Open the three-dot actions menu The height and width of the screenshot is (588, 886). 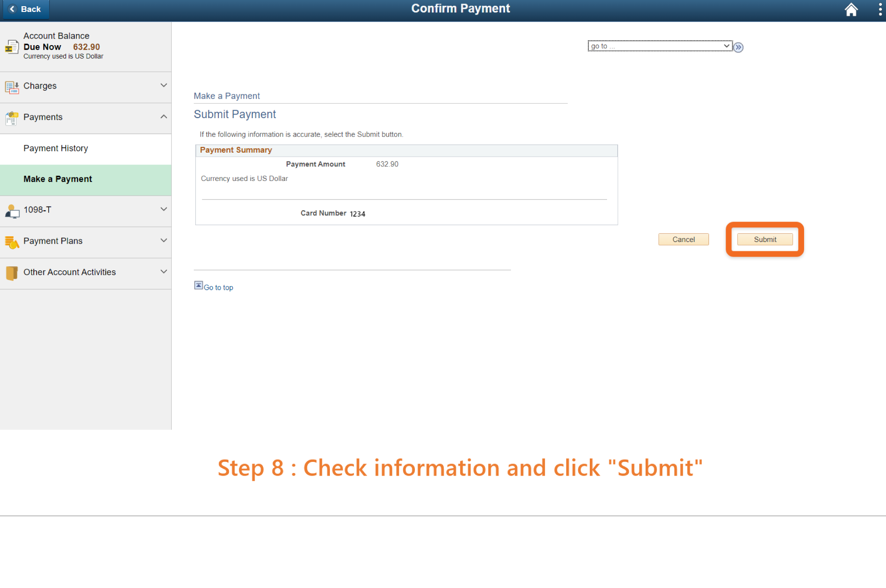point(880,9)
